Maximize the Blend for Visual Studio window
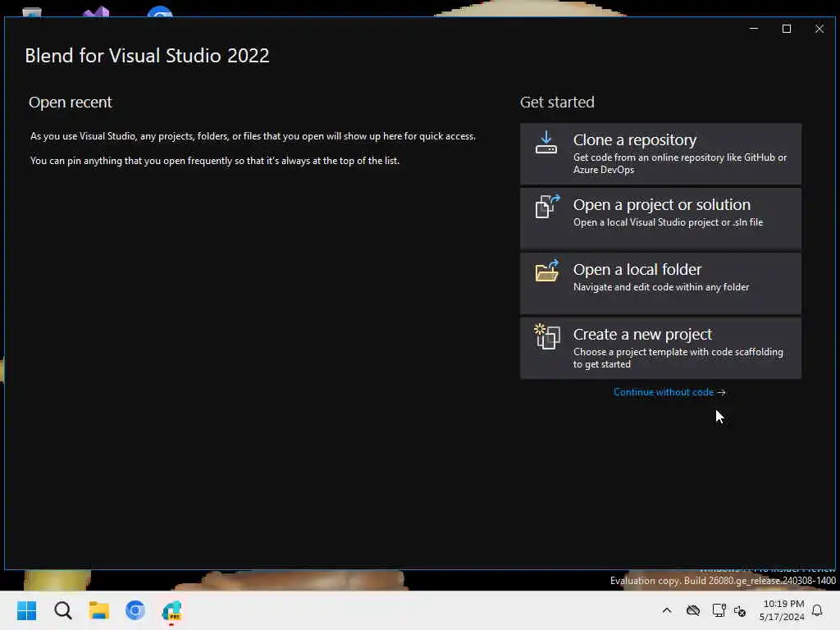Screen dimensions: 840x630 coord(787,29)
